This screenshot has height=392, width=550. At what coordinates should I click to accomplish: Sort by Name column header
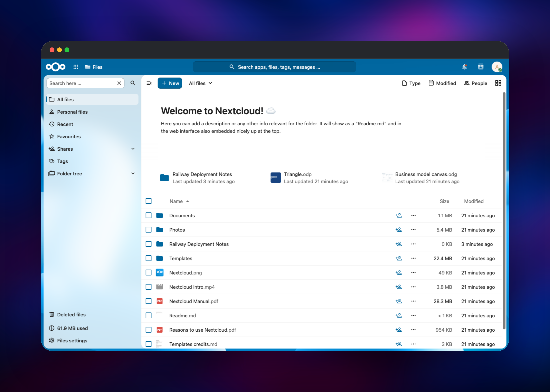tap(179, 201)
